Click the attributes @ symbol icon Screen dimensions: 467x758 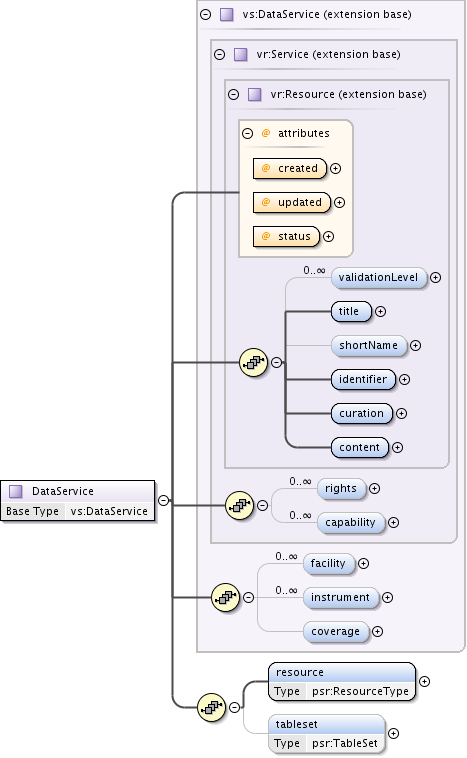pos(265,133)
